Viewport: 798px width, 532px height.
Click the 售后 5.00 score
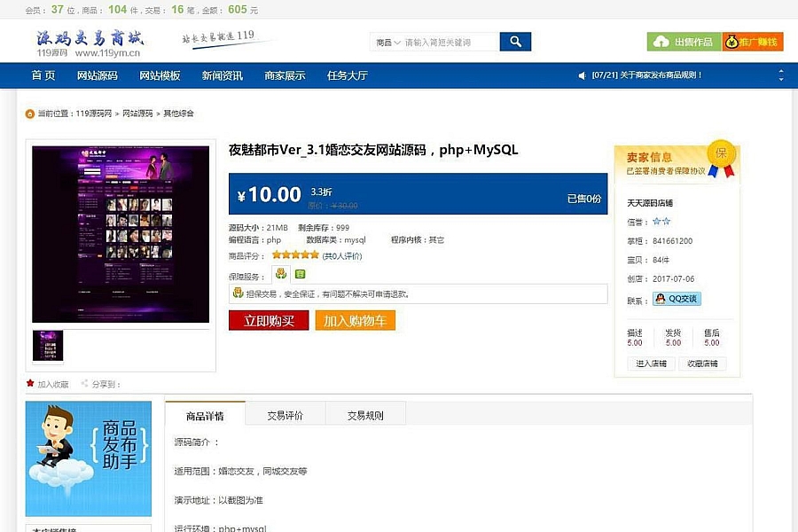point(711,338)
